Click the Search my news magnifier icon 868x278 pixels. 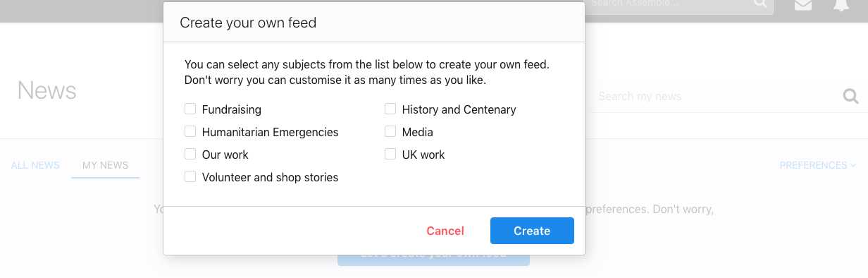coord(850,96)
